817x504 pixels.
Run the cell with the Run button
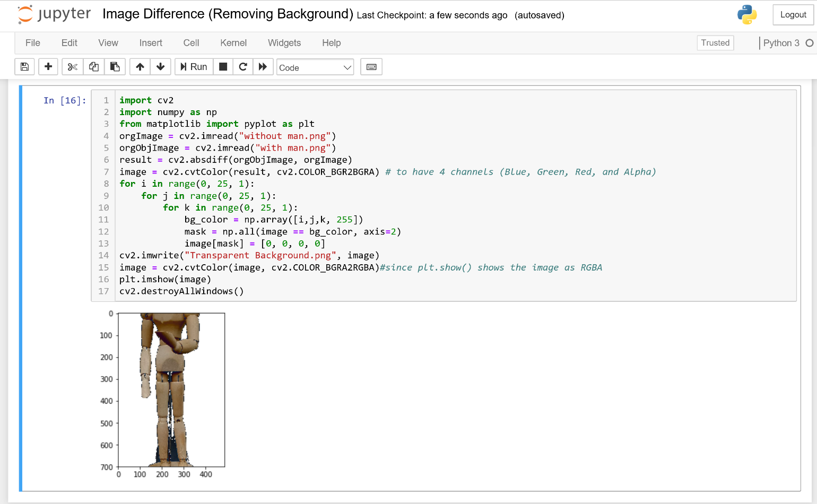193,66
